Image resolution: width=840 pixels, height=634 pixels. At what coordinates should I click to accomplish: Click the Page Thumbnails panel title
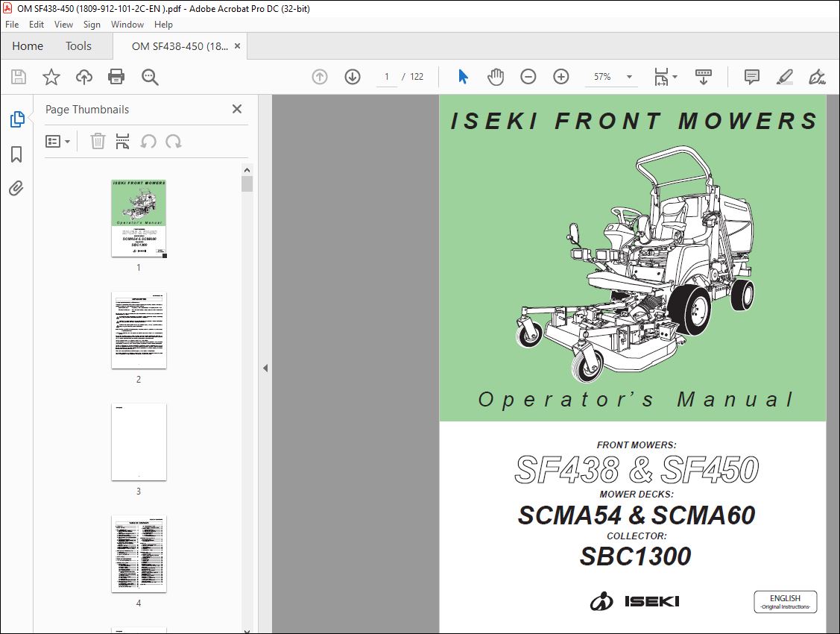click(x=87, y=110)
